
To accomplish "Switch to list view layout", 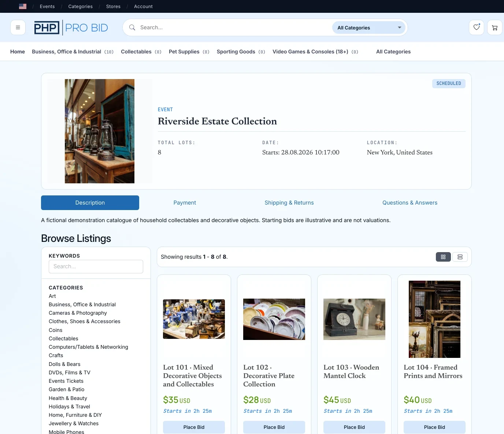I will 460,257.
